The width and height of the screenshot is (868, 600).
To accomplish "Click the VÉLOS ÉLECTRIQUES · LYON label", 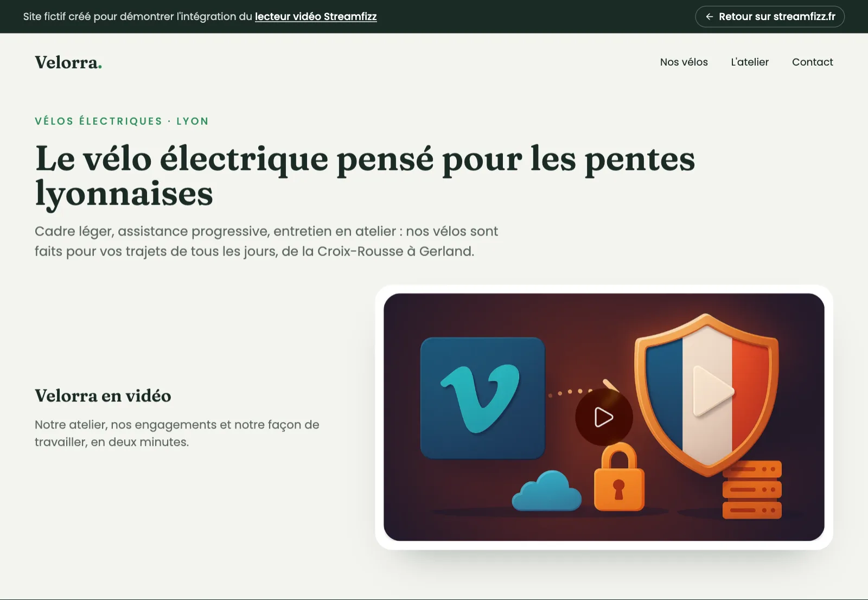I will (x=122, y=121).
